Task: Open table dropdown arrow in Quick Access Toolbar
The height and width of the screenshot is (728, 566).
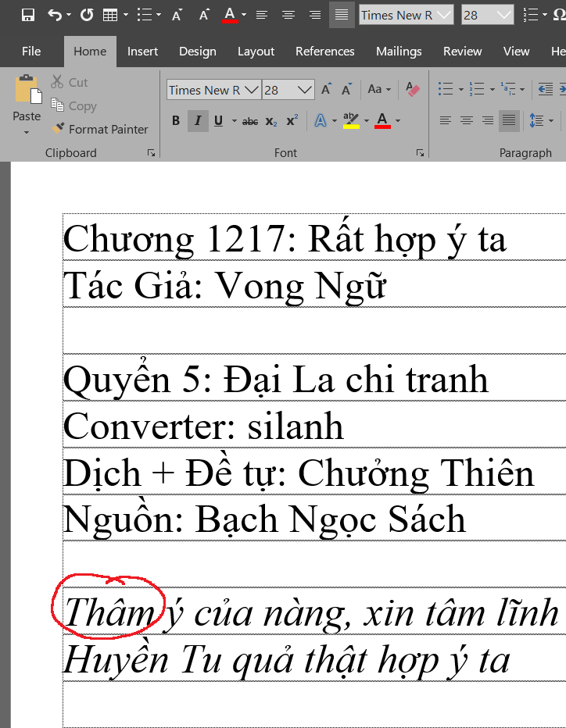Action: pyautogui.click(x=125, y=15)
